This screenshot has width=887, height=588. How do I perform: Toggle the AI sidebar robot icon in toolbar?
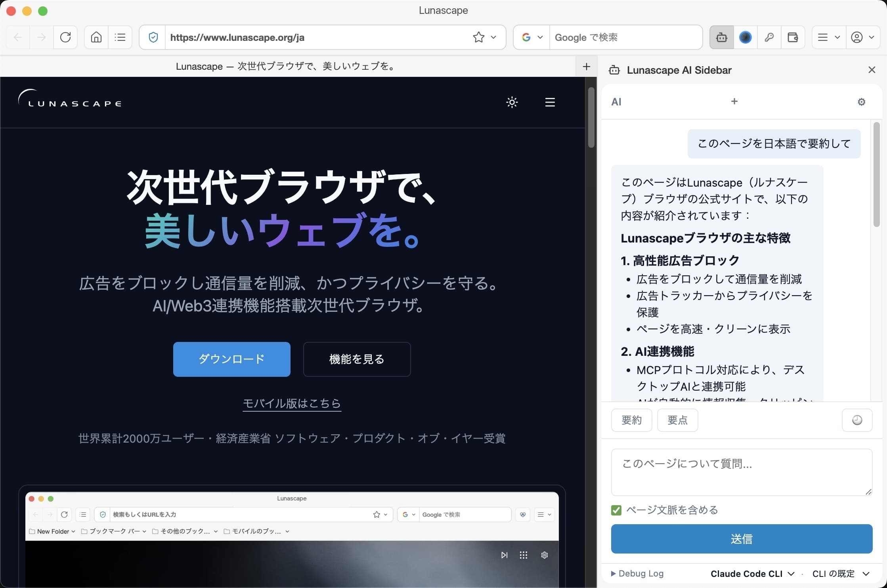click(x=721, y=37)
